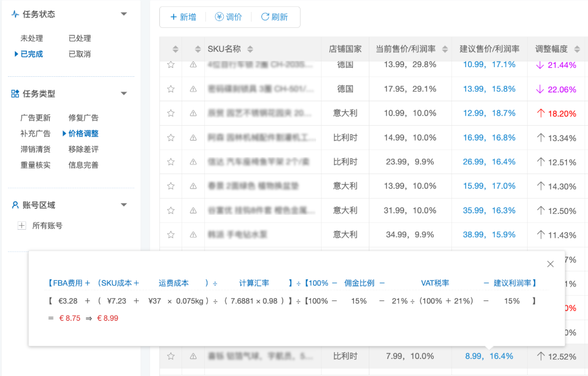Sort by SKU名称 column
This screenshot has width=588, height=376.
[x=250, y=49]
